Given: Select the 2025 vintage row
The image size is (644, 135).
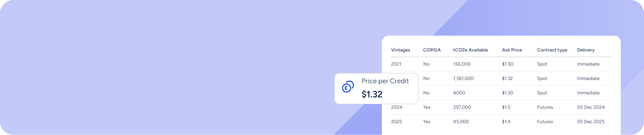Looking at the screenshot, I should click(x=397, y=122).
